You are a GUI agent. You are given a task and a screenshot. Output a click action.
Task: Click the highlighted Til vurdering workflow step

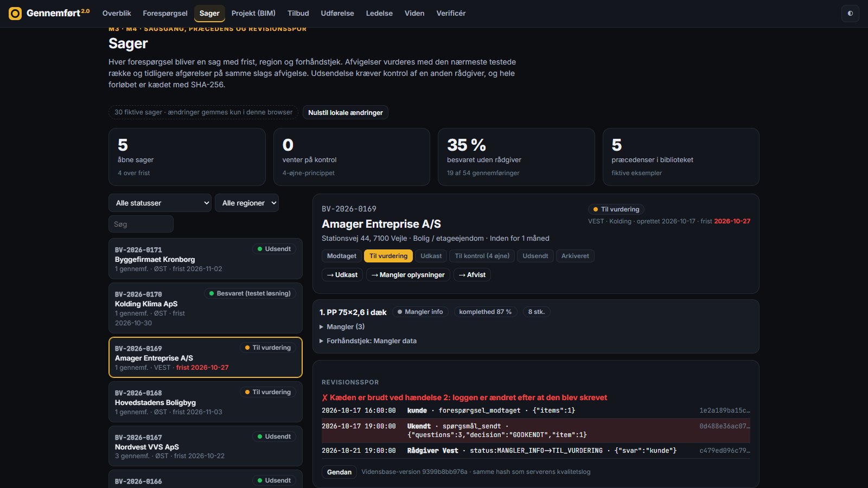pyautogui.click(x=388, y=256)
